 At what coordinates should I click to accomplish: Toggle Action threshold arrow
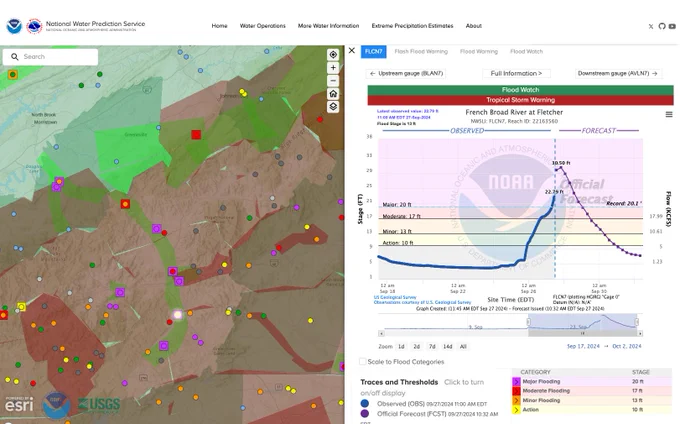516,410
